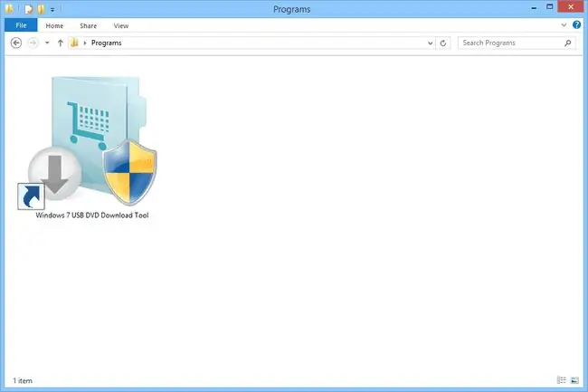Viewport: 588px width, 392px height.
Task: Open the Share ribbon tab
Action: tap(88, 26)
